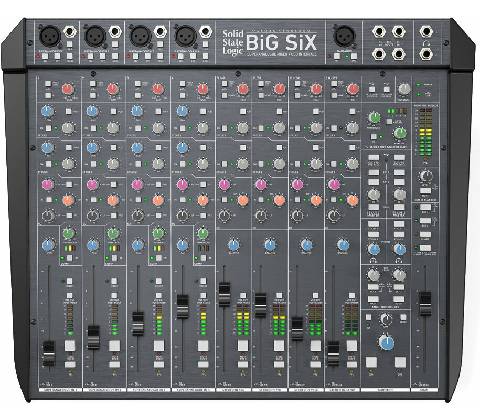Grab the seventh channel's fader cap

[297, 329]
